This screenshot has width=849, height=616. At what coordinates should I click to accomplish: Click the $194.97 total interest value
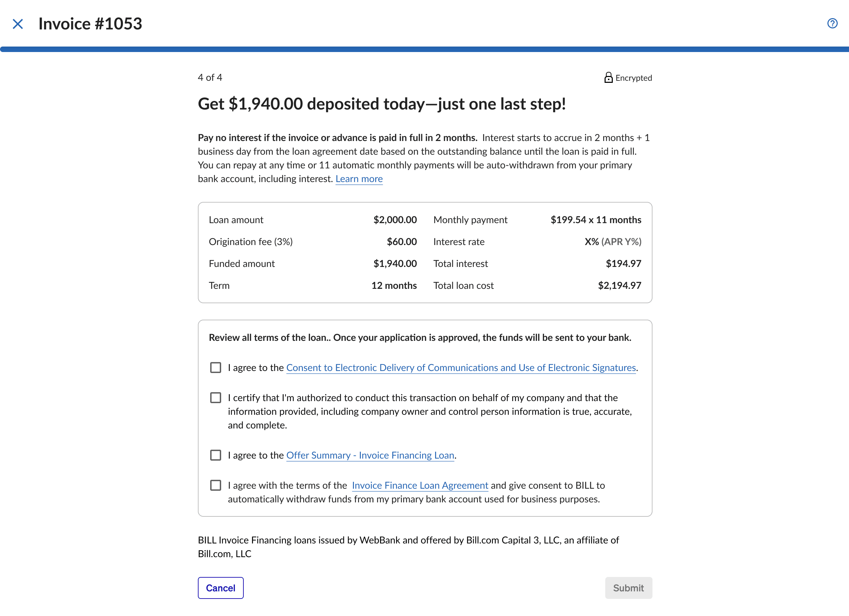[x=623, y=264]
